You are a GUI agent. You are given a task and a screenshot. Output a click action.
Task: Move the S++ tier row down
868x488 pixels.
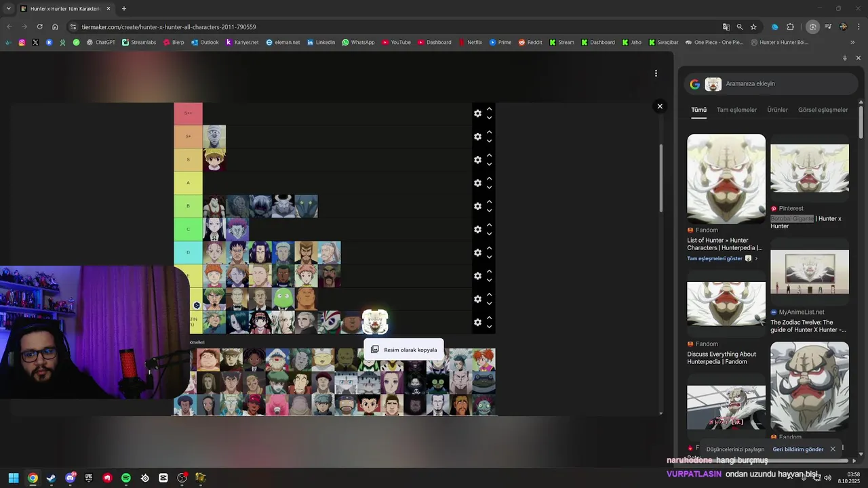coord(489,118)
